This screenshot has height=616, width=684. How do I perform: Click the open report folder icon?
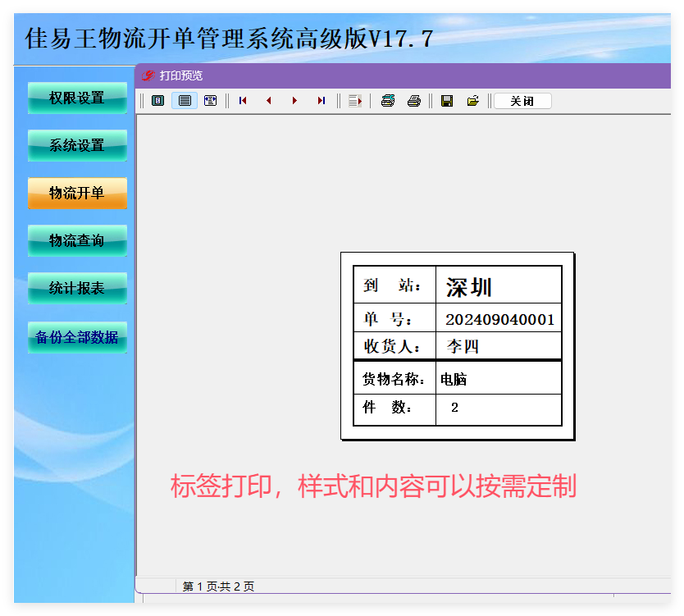473,101
